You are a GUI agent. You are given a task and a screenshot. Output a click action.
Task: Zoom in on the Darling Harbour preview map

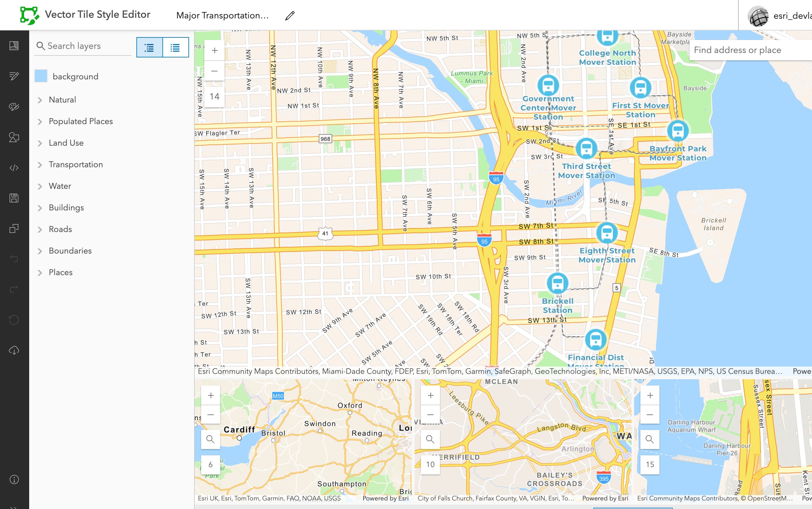tap(650, 395)
